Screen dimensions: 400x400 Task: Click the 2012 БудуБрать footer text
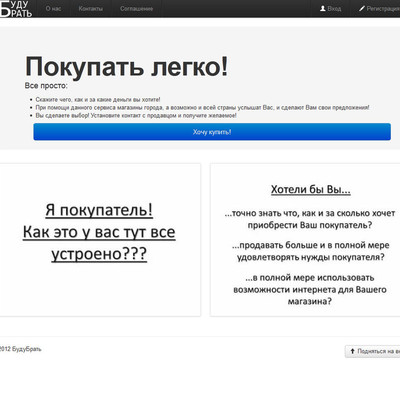(20, 349)
